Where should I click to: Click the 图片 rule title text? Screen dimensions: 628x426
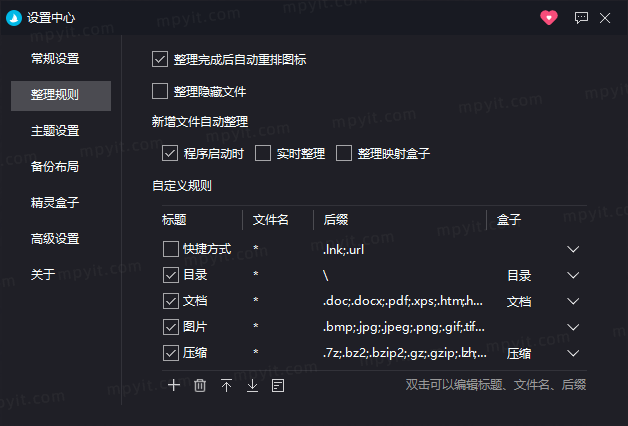point(195,327)
